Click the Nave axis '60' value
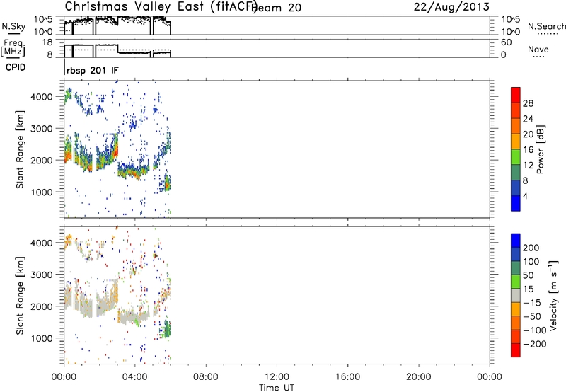This screenshot has height=392, width=566. [507, 42]
